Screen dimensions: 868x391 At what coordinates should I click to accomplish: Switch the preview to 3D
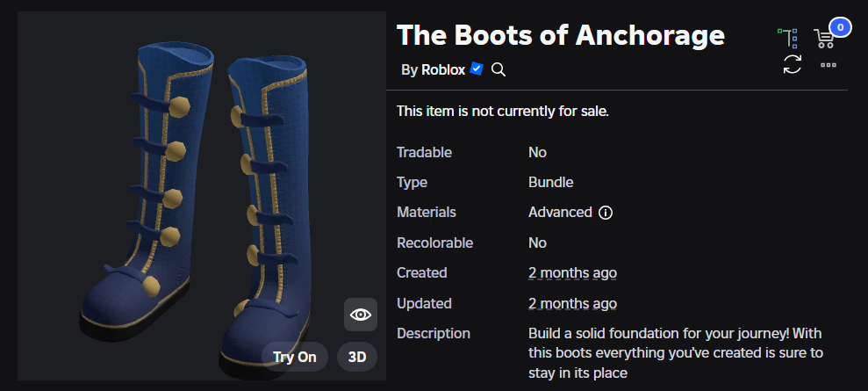point(357,358)
